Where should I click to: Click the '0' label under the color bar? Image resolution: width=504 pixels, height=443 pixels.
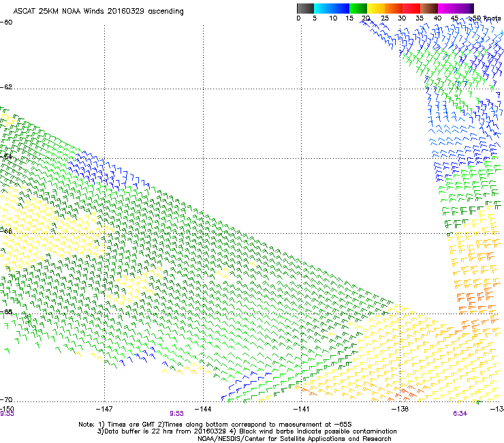point(298,18)
